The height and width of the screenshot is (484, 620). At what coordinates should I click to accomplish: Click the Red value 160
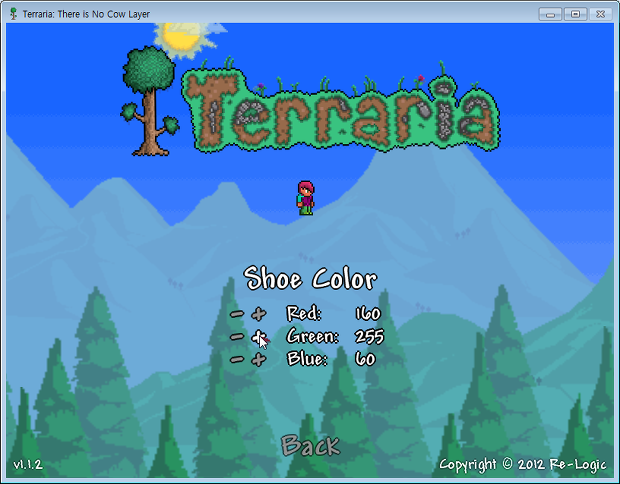(368, 314)
